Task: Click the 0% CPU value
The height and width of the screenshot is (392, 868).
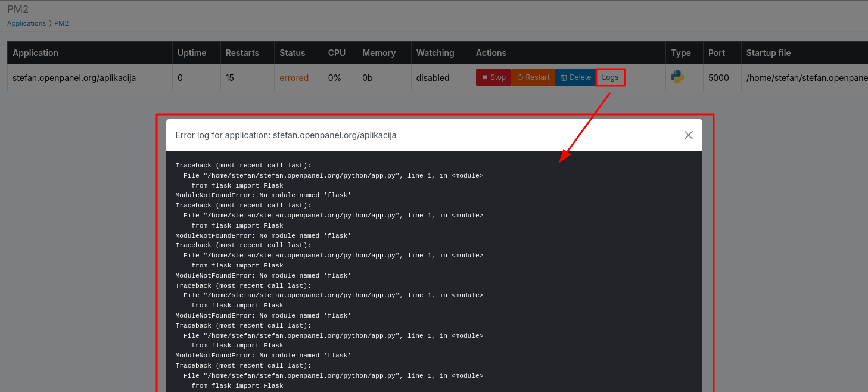Action: coord(335,77)
